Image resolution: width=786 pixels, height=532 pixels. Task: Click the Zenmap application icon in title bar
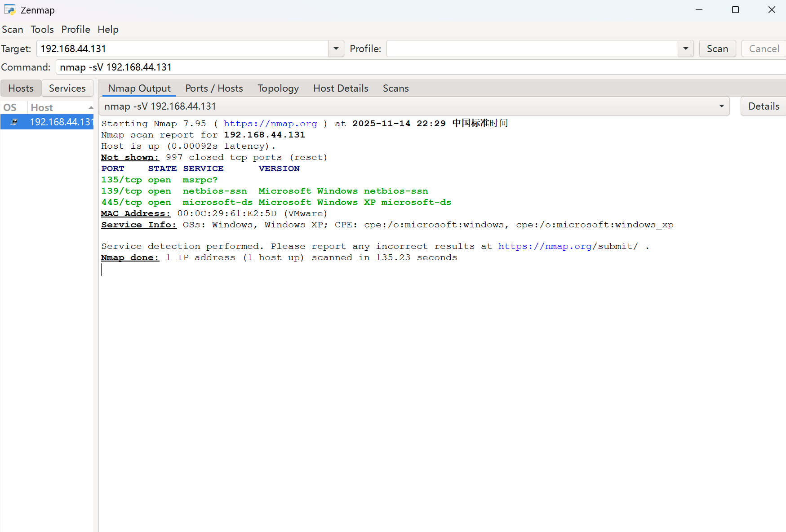pos(9,10)
